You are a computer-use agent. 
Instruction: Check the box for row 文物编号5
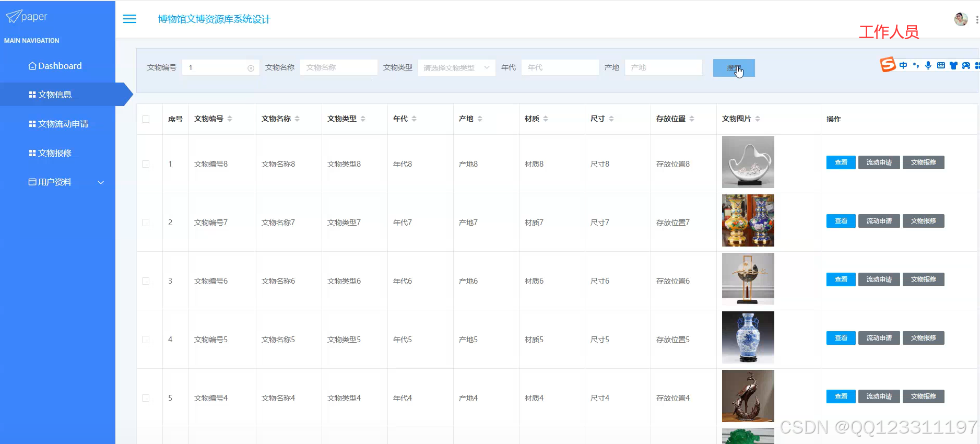(x=146, y=340)
